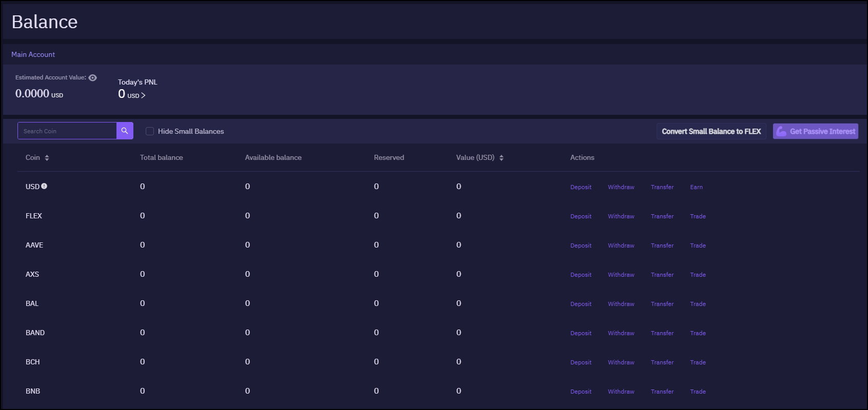Click Withdraw in the BAND row

click(x=621, y=333)
